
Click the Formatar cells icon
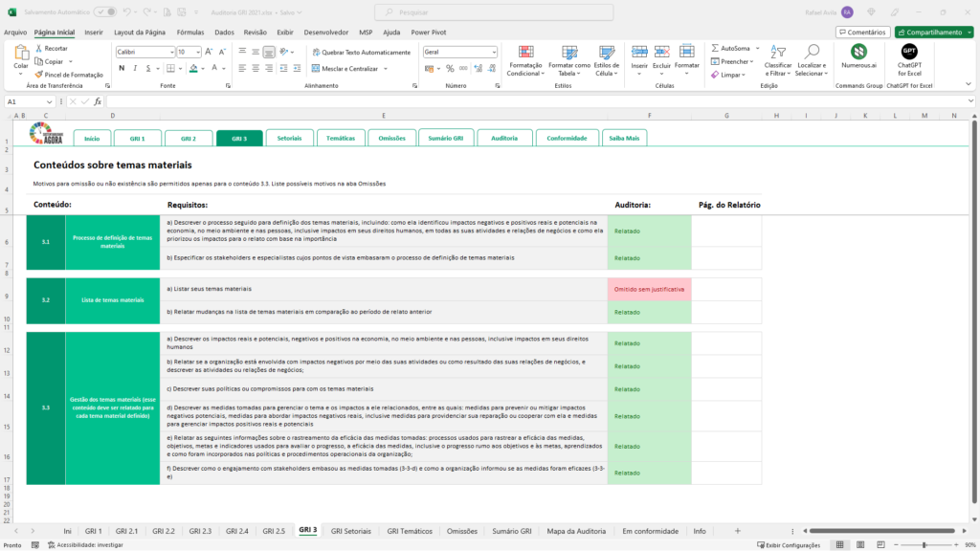(x=687, y=52)
